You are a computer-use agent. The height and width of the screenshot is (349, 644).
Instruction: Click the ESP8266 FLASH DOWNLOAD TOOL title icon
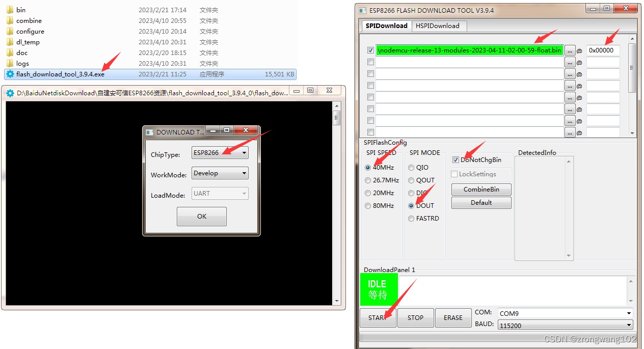point(363,10)
